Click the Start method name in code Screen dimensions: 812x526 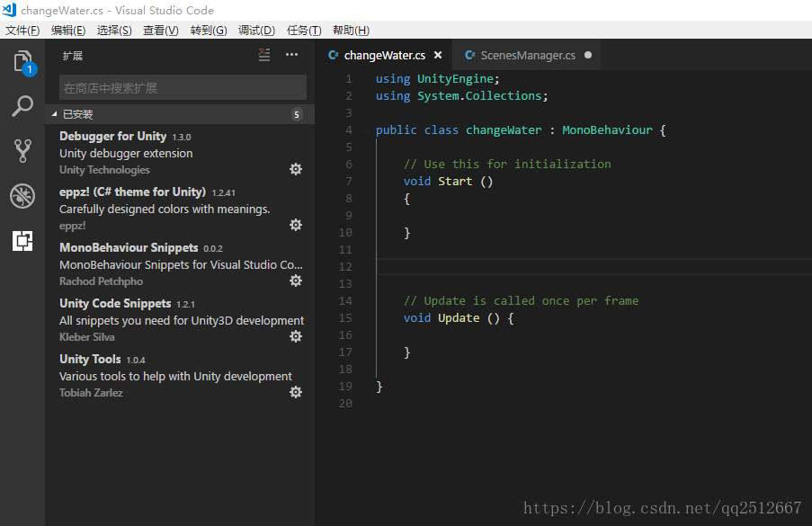[x=455, y=182]
